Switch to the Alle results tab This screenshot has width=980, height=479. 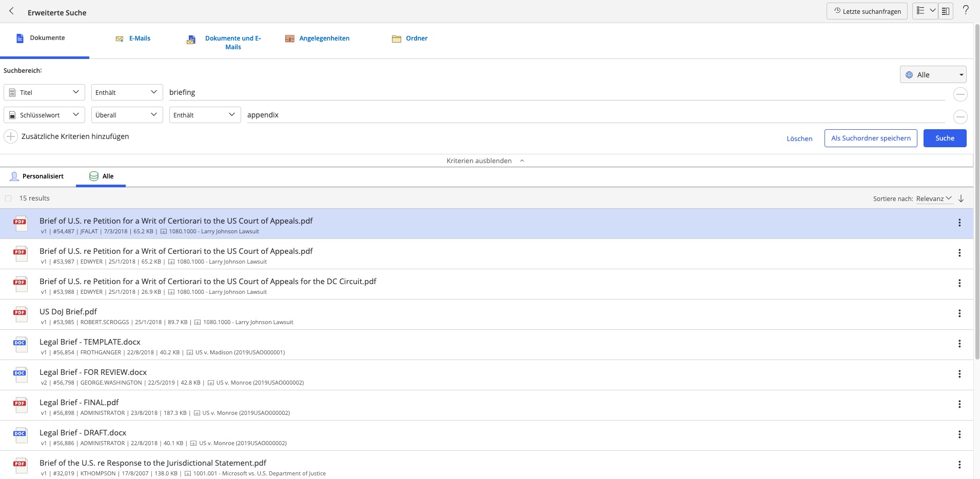click(x=101, y=176)
